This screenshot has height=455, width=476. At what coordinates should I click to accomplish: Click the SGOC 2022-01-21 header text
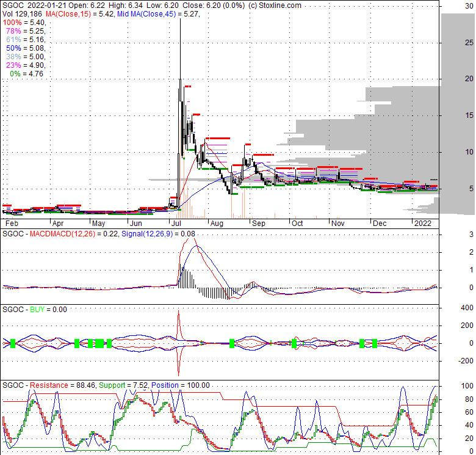pyautogui.click(x=34, y=5)
